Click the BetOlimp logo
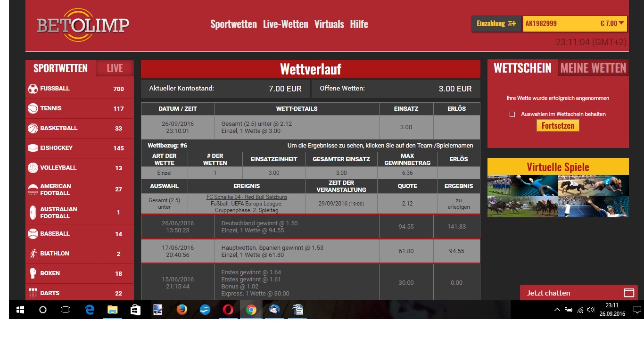 click(x=83, y=25)
